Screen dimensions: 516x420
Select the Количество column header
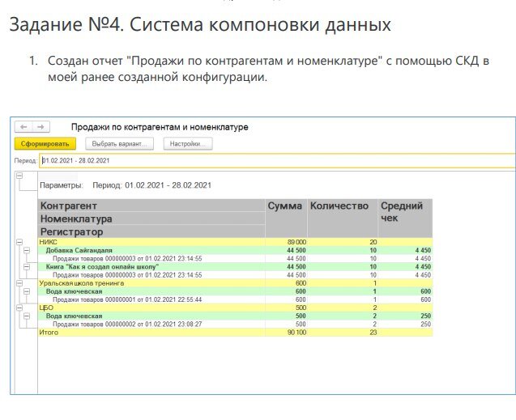coord(342,218)
